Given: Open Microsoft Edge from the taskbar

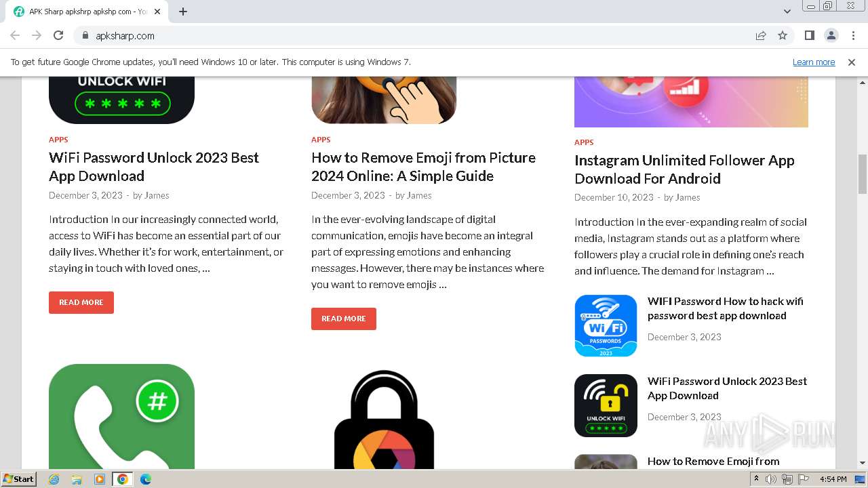Looking at the screenshot, I should [145, 479].
